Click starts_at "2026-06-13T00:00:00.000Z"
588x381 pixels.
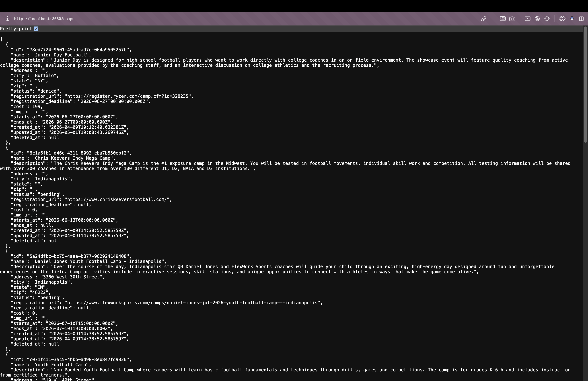[80, 220]
